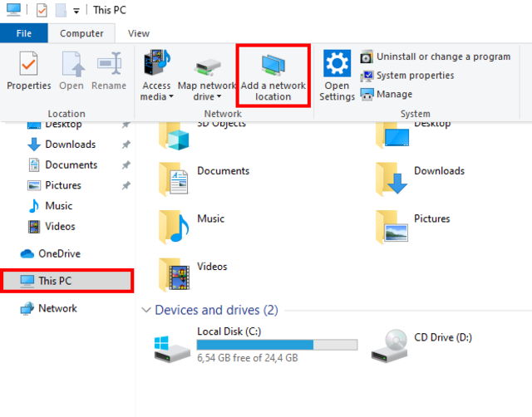Screen dimensions: 532x417
Task: Click the Videos folder label in the main pane
Action: [x=212, y=267]
